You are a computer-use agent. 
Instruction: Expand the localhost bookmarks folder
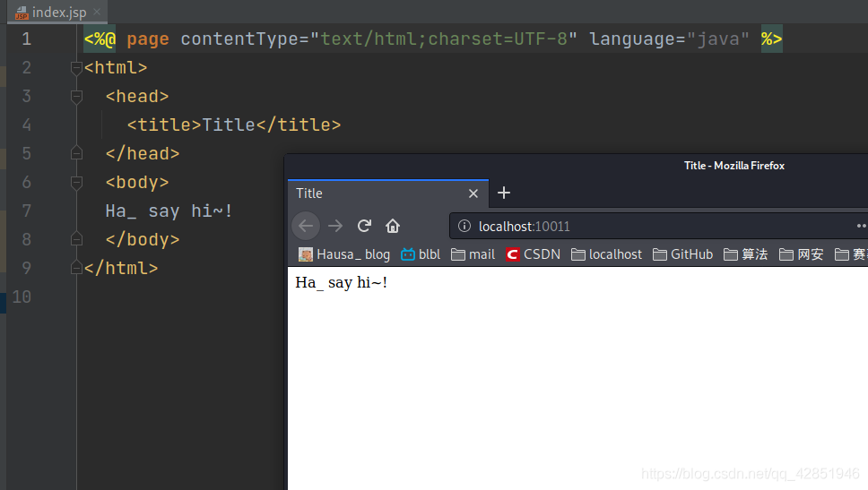click(606, 254)
